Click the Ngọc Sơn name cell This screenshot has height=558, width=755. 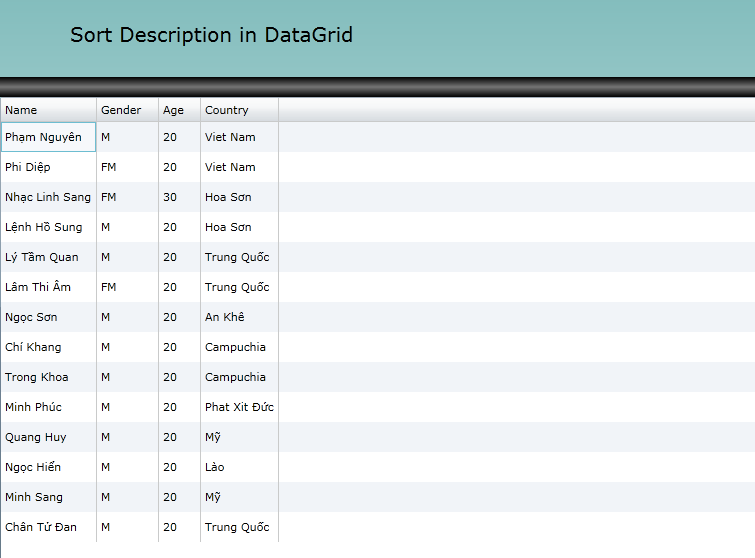48,317
